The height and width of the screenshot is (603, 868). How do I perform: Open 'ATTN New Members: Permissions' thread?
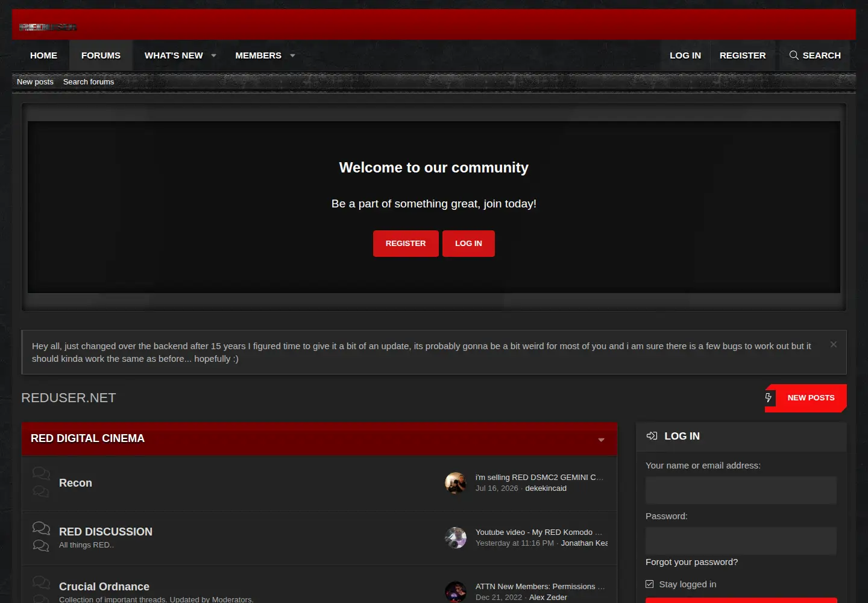(540, 586)
